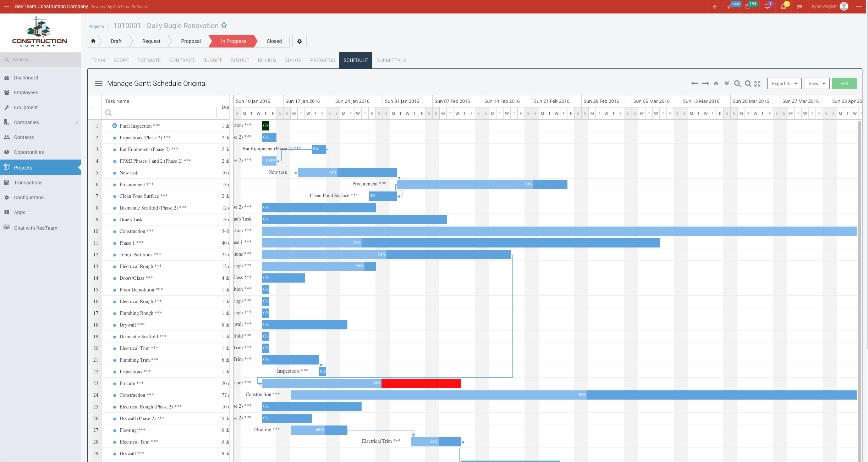The width and height of the screenshot is (868, 462).
Task: Toggle the Final Inspection completed check
Action: click(115, 126)
